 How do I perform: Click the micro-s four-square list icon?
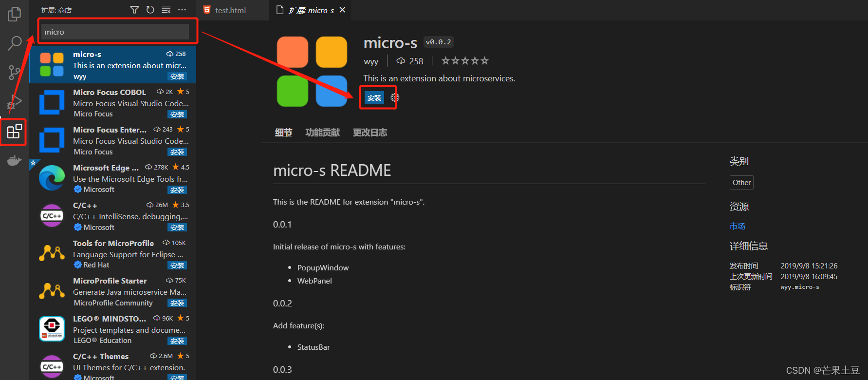pos(52,64)
